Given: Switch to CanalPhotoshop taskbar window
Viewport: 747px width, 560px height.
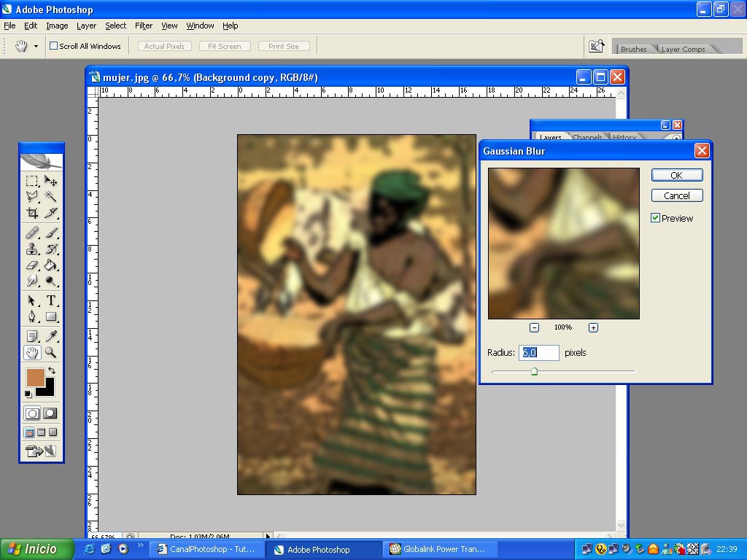Looking at the screenshot, I should (206, 549).
